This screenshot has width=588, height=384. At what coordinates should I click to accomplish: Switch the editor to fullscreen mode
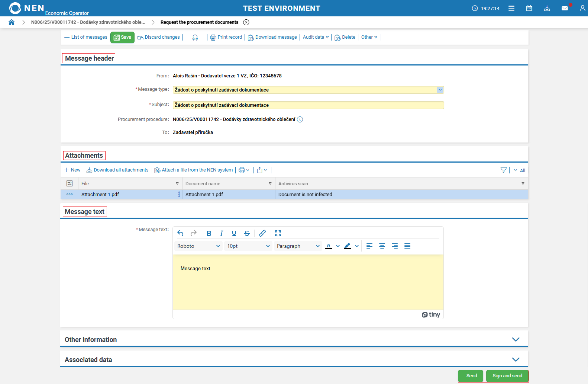[278, 233]
